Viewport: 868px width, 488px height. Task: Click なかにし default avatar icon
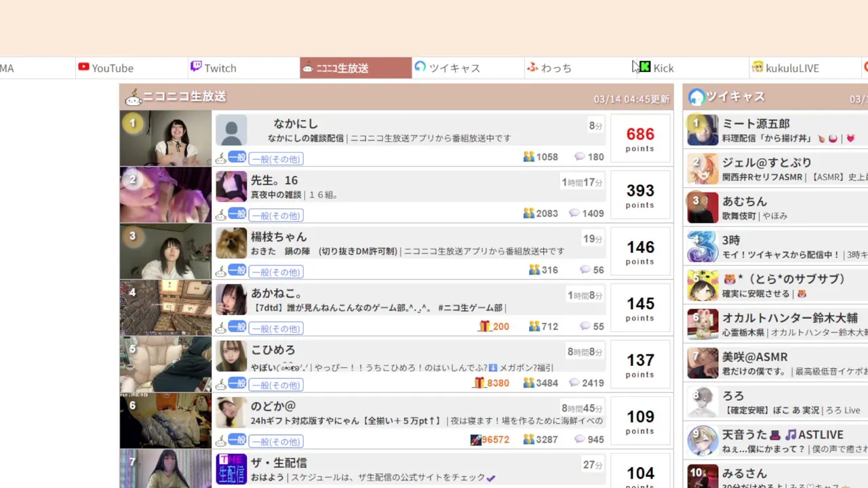pos(231,130)
